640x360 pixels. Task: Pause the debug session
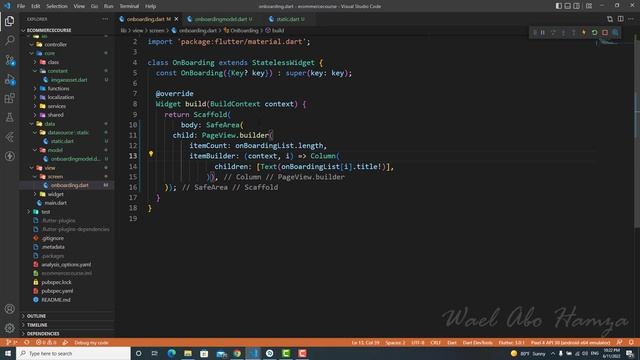point(543,33)
